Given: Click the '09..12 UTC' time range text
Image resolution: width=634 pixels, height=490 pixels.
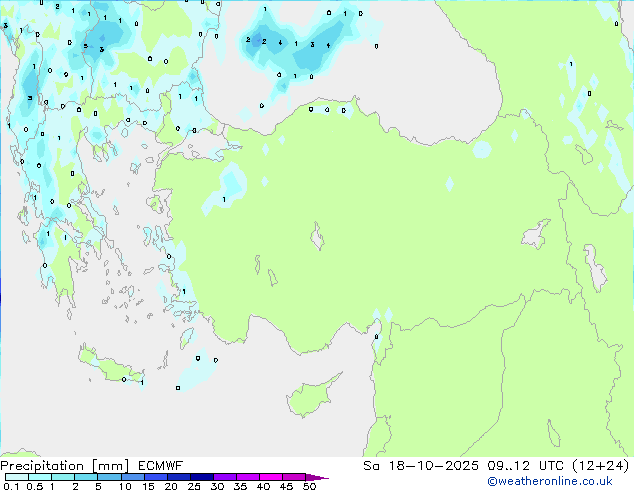Looking at the screenshot, I should tap(525, 466).
